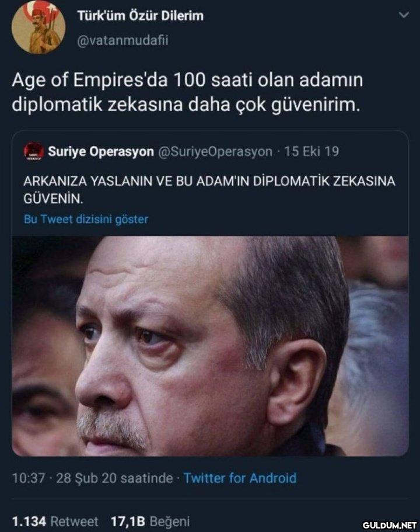Show thread via Bu Tweet dizisini göster

[x=86, y=219]
